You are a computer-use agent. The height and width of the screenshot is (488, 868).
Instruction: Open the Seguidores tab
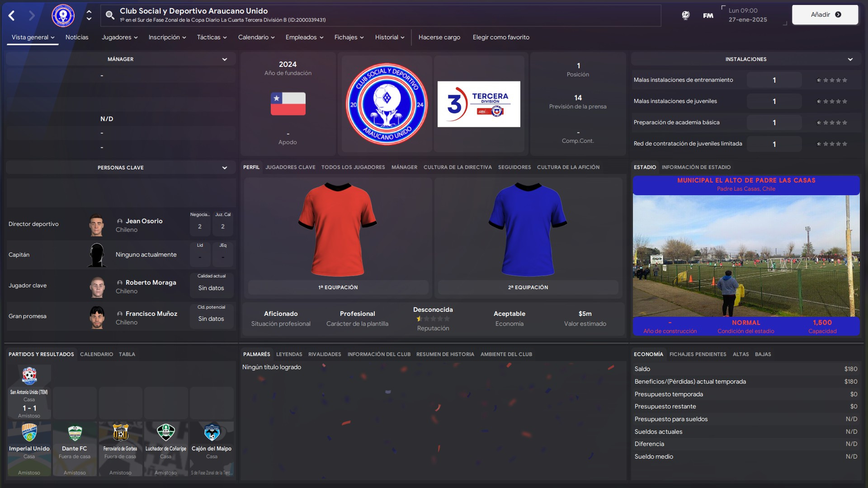point(514,167)
